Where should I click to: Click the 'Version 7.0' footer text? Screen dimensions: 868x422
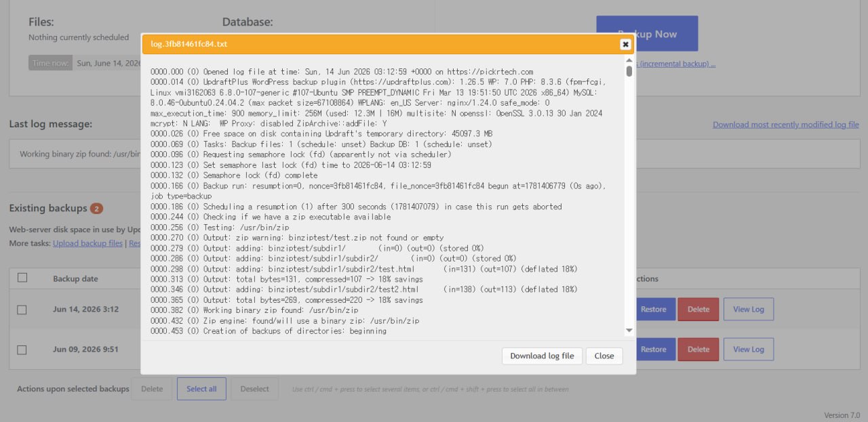842,415
